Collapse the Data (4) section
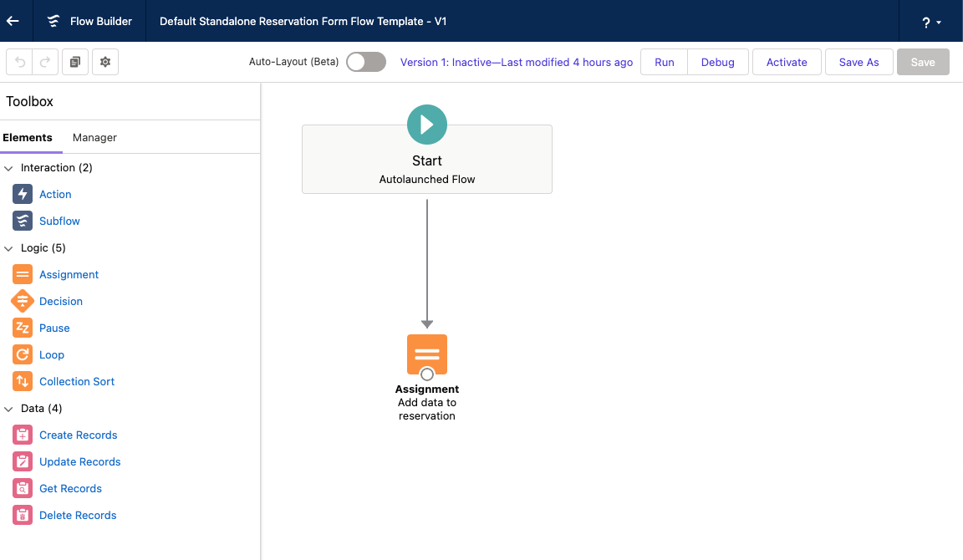This screenshot has width=963, height=560. [9, 409]
